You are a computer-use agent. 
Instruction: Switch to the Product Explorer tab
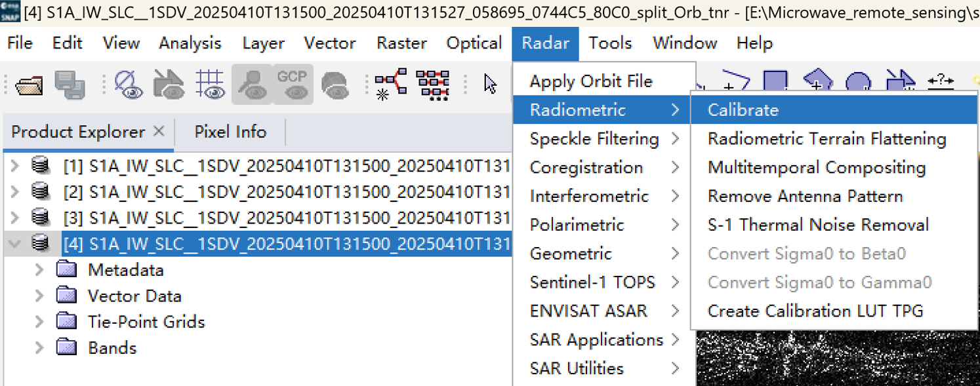pos(78,132)
